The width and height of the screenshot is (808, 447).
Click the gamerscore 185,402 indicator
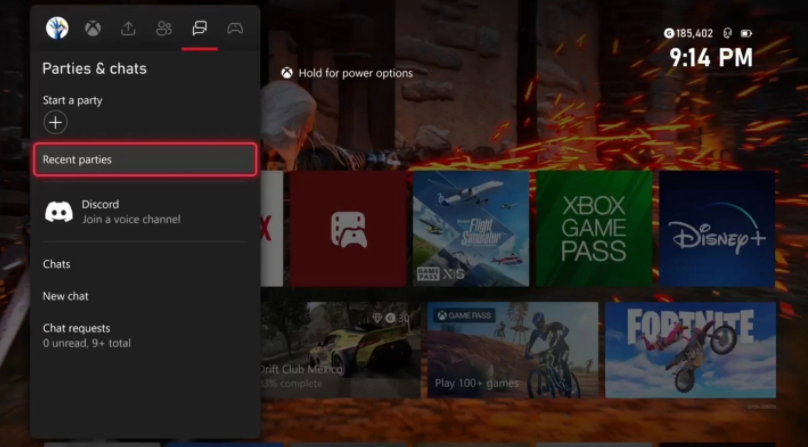[x=689, y=33]
